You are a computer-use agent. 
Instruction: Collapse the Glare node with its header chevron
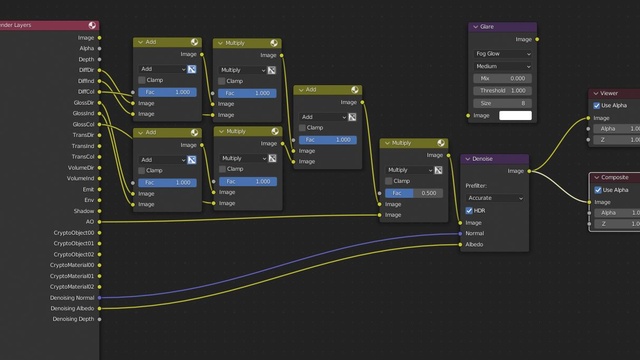pos(476,27)
